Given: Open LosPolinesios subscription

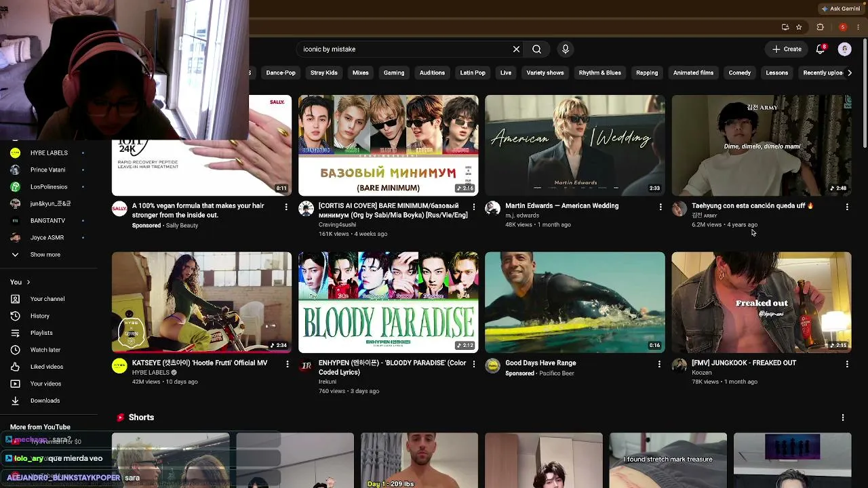Looking at the screenshot, I should (49, 187).
